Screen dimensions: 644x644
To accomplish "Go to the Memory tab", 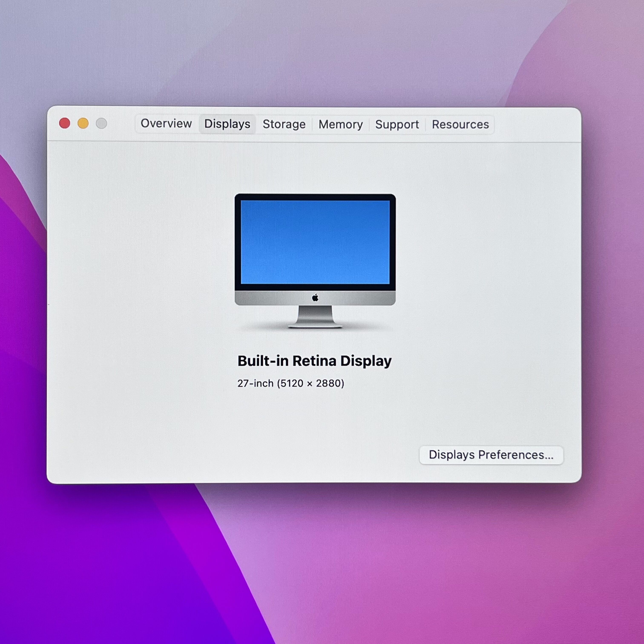I will click(340, 124).
